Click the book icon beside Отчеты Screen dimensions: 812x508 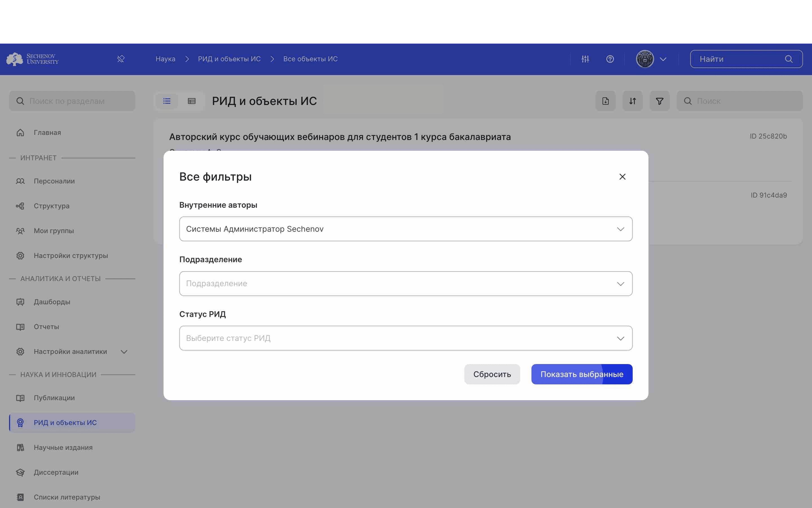coord(20,327)
